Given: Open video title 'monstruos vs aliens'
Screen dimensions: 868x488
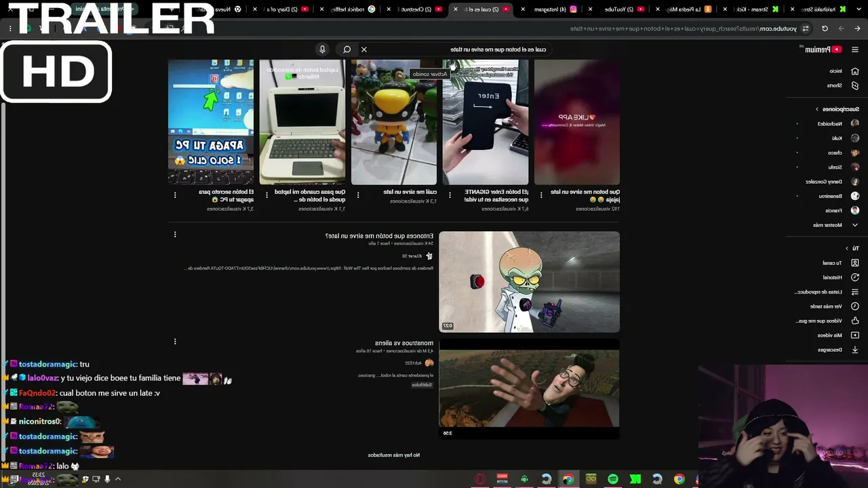Looking at the screenshot, I should point(404,343).
